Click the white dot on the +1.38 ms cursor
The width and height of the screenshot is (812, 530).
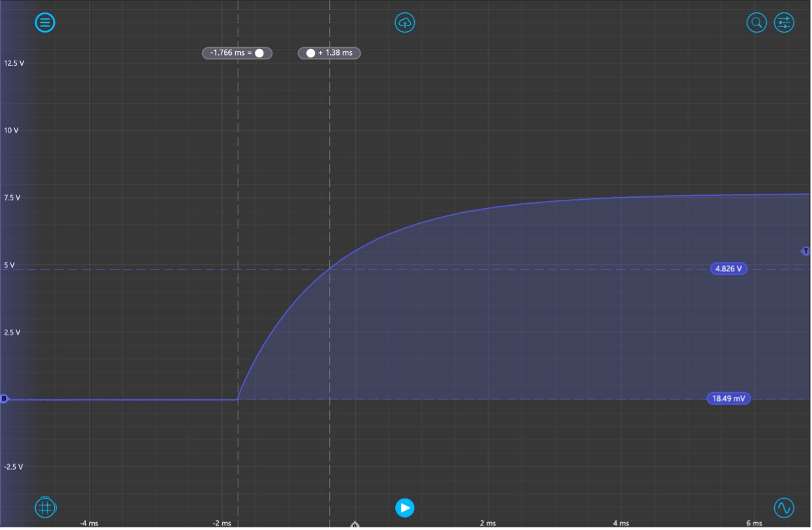[x=310, y=53]
